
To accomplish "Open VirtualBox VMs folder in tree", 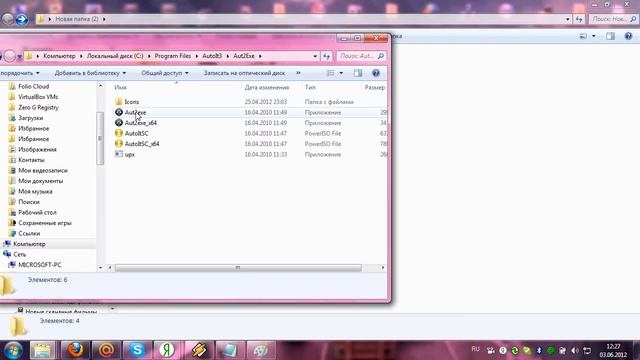I will (x=38, y=97).
